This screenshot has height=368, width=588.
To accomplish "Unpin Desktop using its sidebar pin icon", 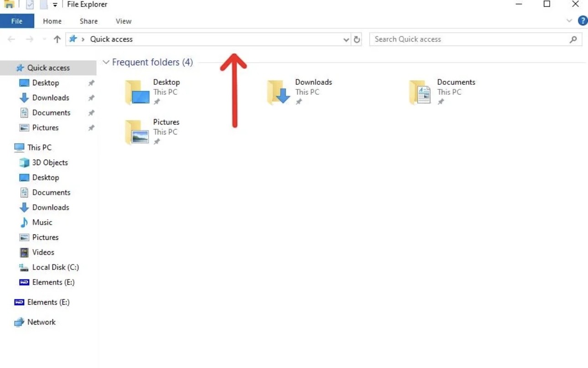I will pos(91,83).
